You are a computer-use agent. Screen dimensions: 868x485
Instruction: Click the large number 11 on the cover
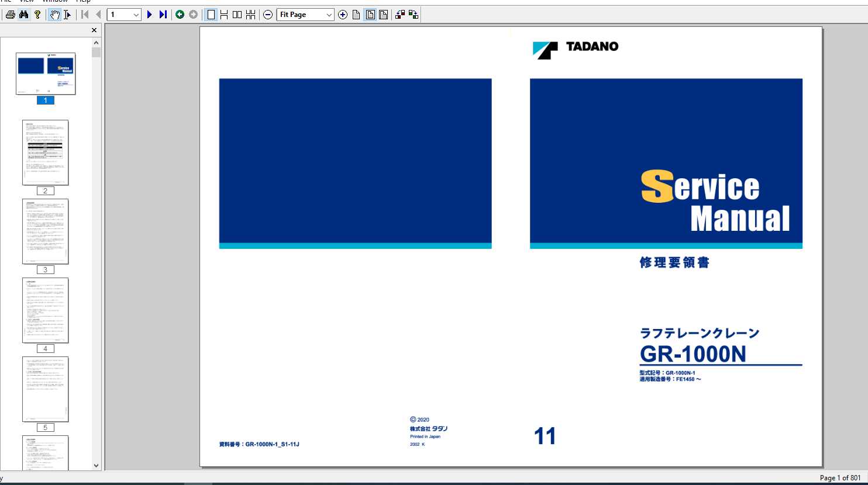point(545,436)
